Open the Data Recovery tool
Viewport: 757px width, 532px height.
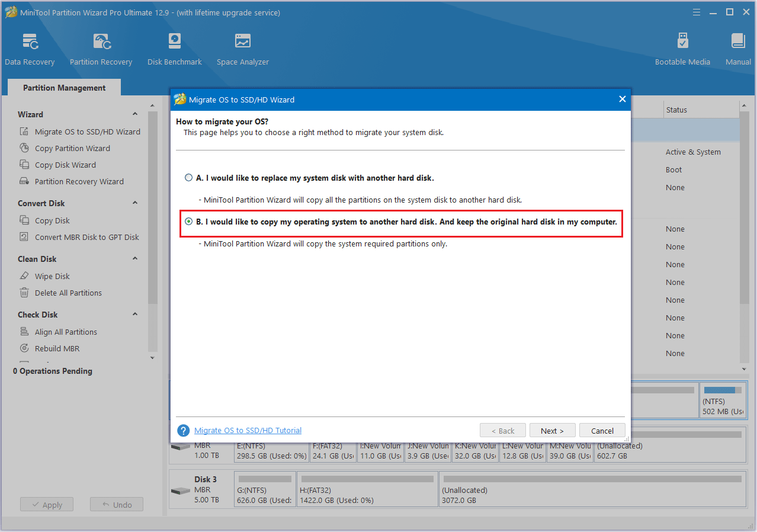(x=30, y=49)
